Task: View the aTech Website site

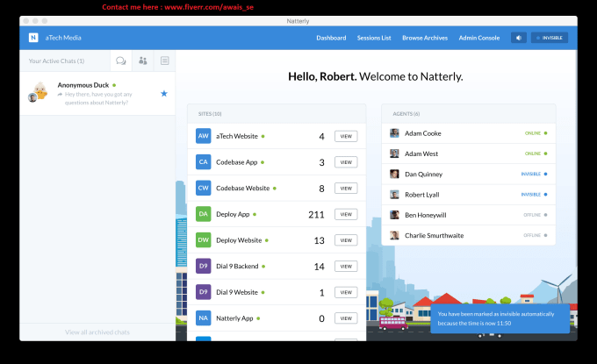Action: coord(346,136)
